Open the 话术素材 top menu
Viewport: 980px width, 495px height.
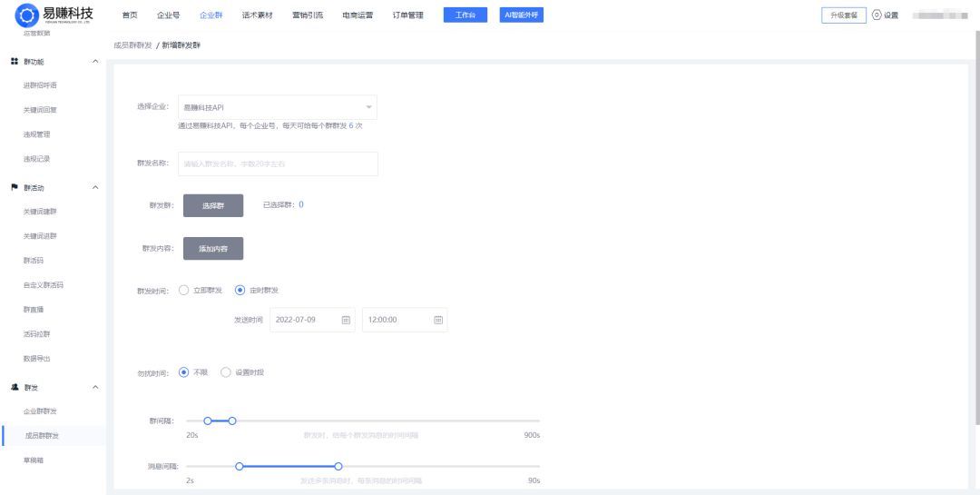(x=257, y=15)
